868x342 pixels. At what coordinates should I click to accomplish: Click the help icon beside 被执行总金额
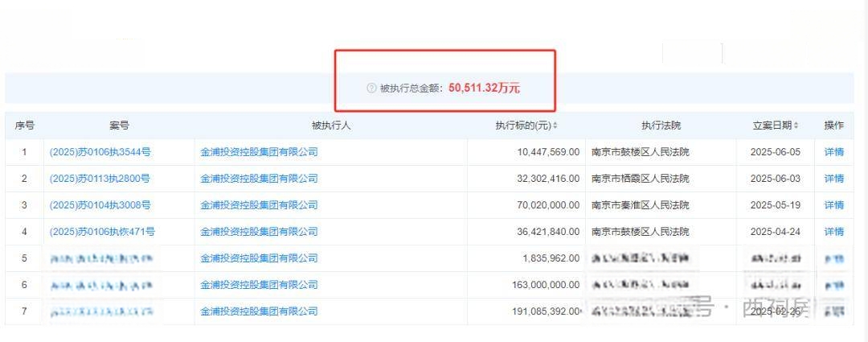coord(371,89)
